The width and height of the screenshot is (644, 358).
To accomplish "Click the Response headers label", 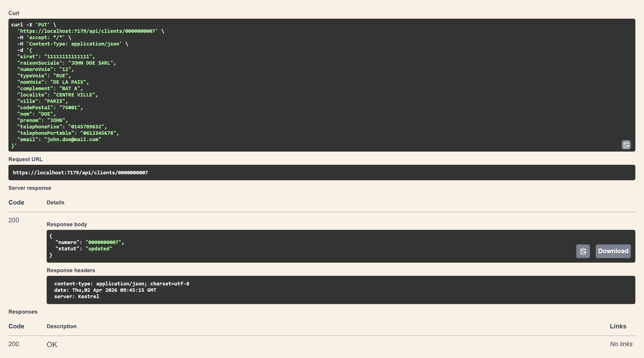I will click(x=71, y=270).
